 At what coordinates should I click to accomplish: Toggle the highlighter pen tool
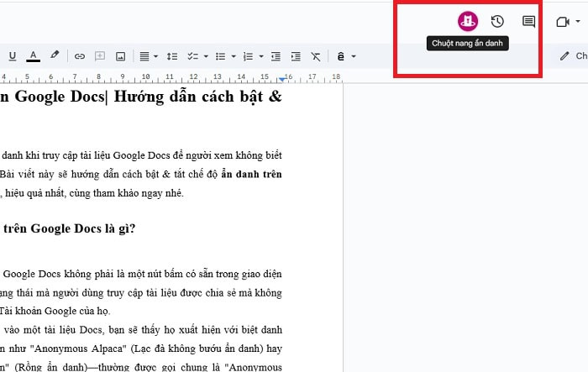click(x=55, y=56)
